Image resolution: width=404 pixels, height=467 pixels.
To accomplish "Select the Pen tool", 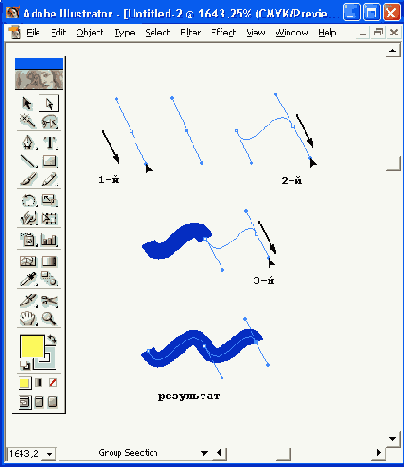I will tap(28, 142).
